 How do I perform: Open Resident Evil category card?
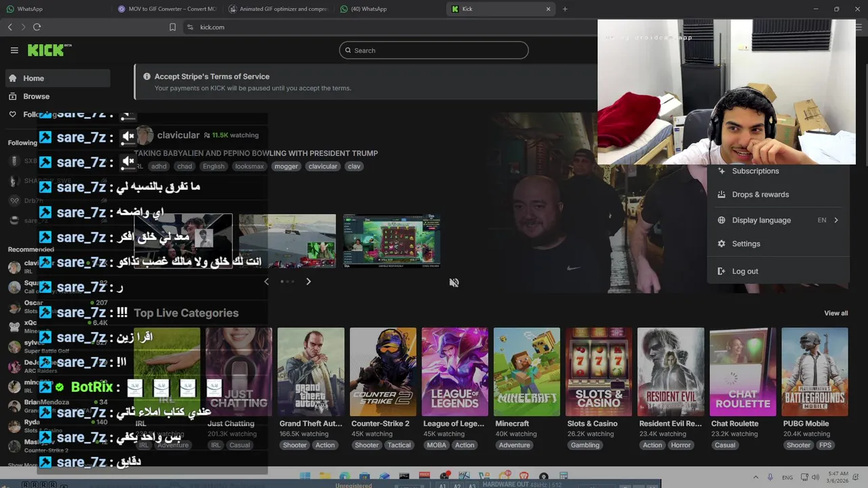coord(671,372)
